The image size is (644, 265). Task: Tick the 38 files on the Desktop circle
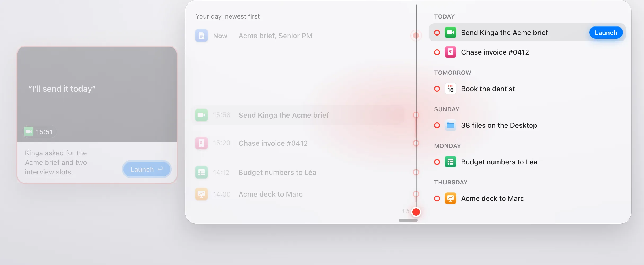pyautogui.click(x=437, y=125)
